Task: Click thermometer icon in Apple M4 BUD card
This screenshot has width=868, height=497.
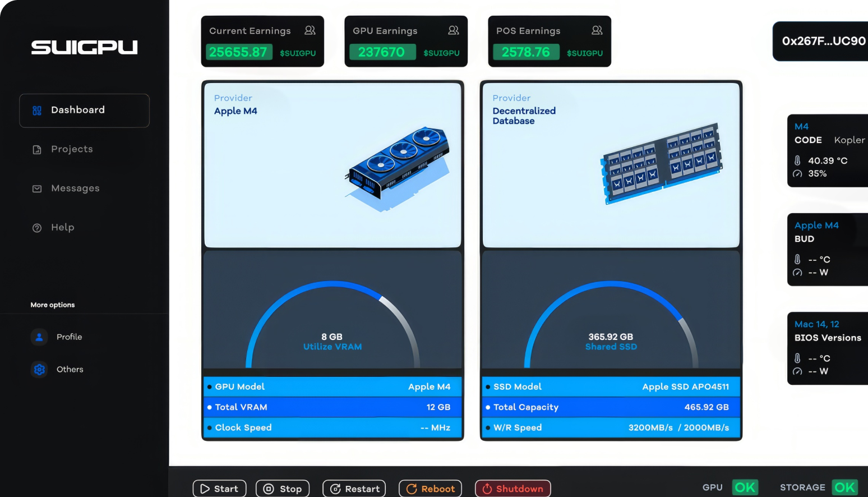Action: [x=797, y=259]
